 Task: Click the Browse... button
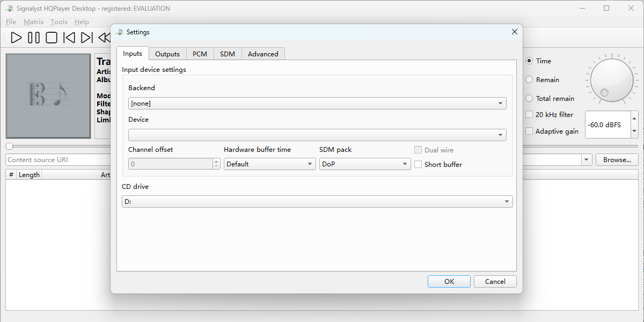(x=617, y=160)
